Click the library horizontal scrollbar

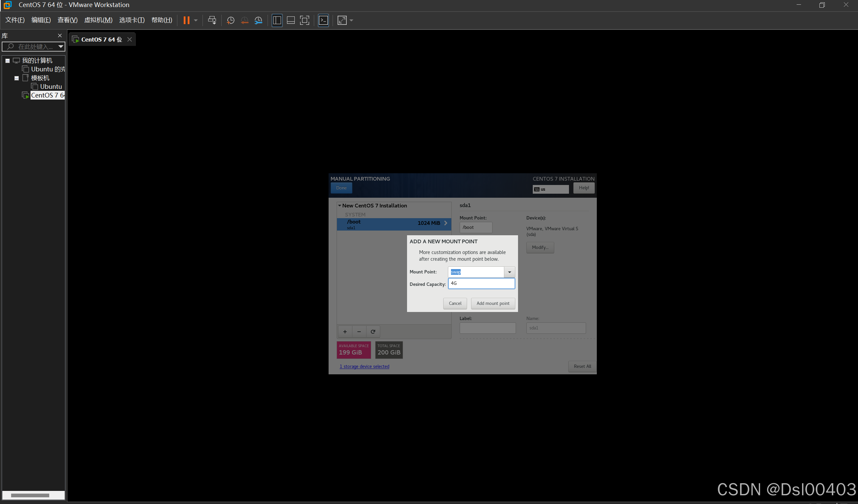point(30,496)
